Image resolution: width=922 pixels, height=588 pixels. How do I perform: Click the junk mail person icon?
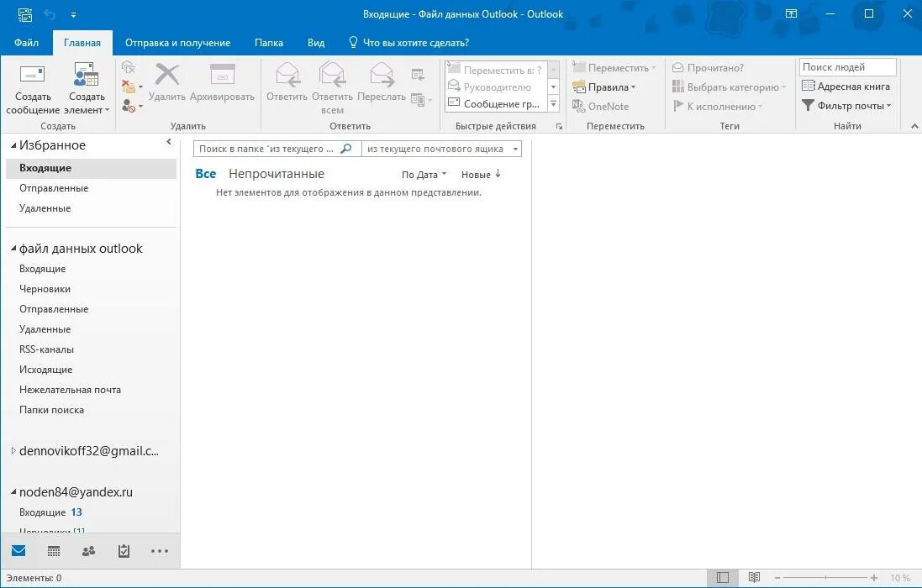tap(129, 106)
